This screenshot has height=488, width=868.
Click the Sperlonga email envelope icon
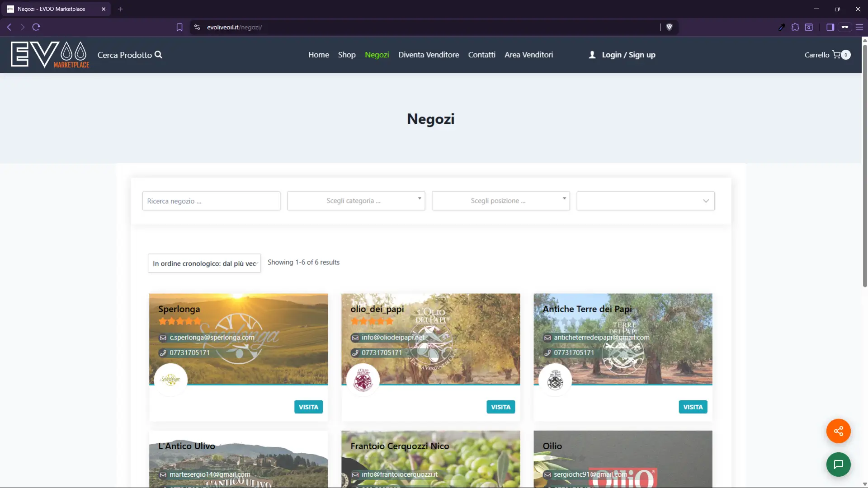(163, 338)
